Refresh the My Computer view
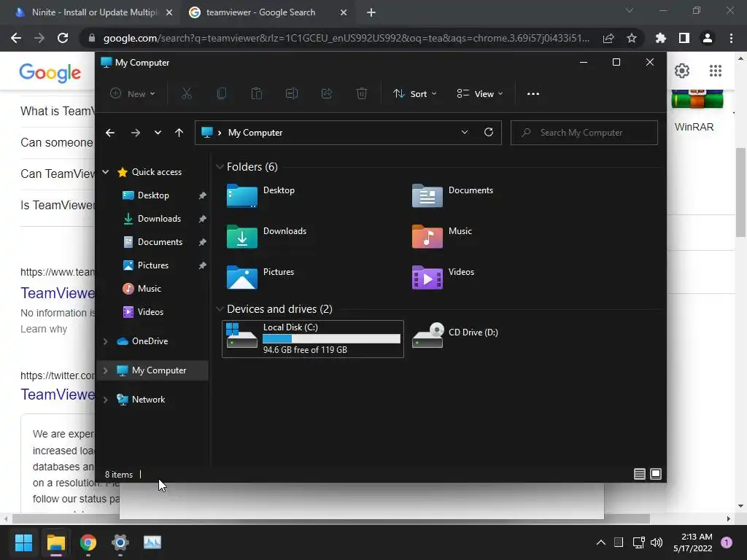The image size is (747, 560). (x=489, y=133)
